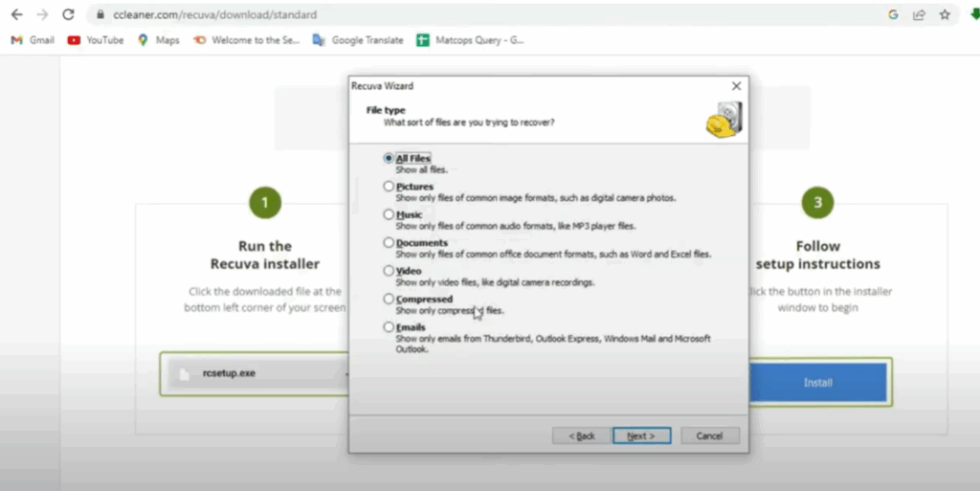The width and height of the screenshot is (980, 491).
Task: Choose the Music file type
Action: [x=389, y=214]
